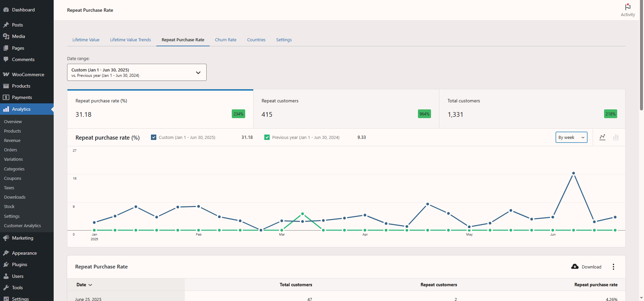Toggle Previous year 2024 series checkbox

pyautogui.click(x=267, y=137)
